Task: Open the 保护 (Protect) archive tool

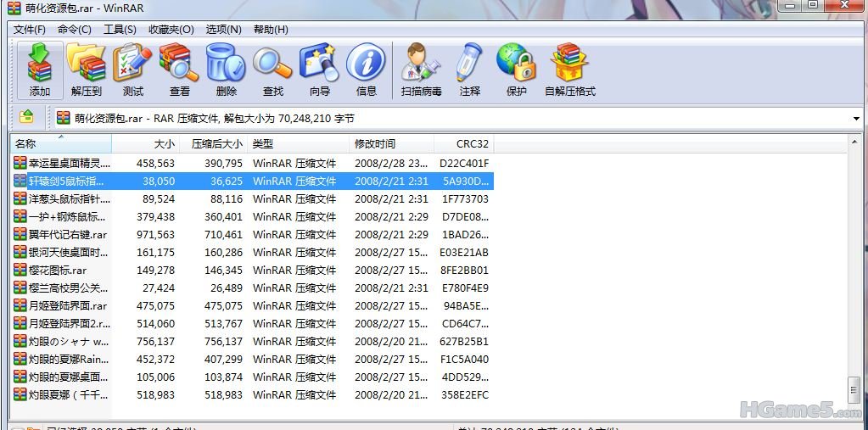Action: point(516,70)
